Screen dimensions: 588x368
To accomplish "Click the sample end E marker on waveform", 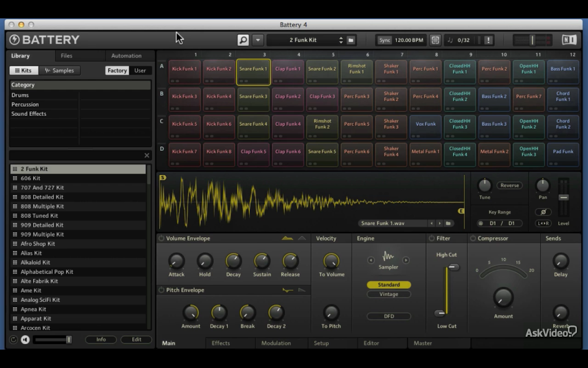I will coord(461,211).
